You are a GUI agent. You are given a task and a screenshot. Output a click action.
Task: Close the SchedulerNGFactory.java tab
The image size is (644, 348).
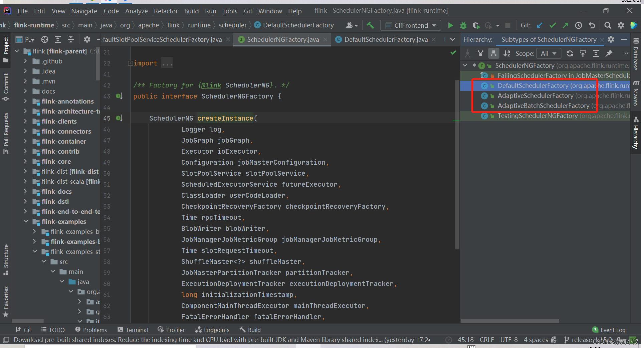point(325,39)
